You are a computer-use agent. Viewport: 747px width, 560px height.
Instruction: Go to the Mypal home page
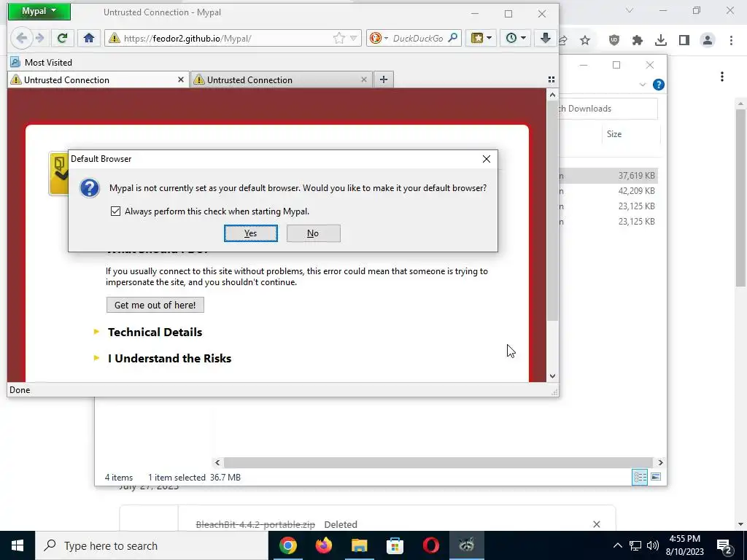coord(88,38)
